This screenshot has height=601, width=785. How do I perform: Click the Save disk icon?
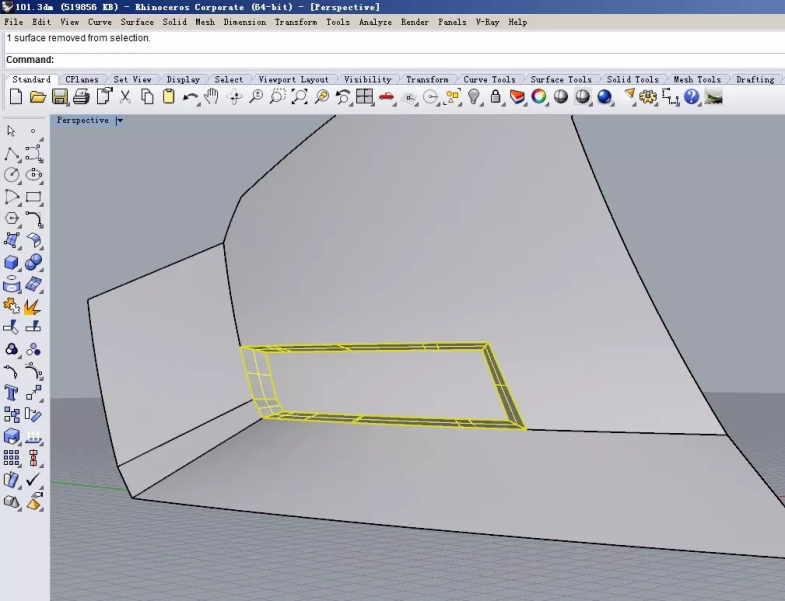pos(59,97)
